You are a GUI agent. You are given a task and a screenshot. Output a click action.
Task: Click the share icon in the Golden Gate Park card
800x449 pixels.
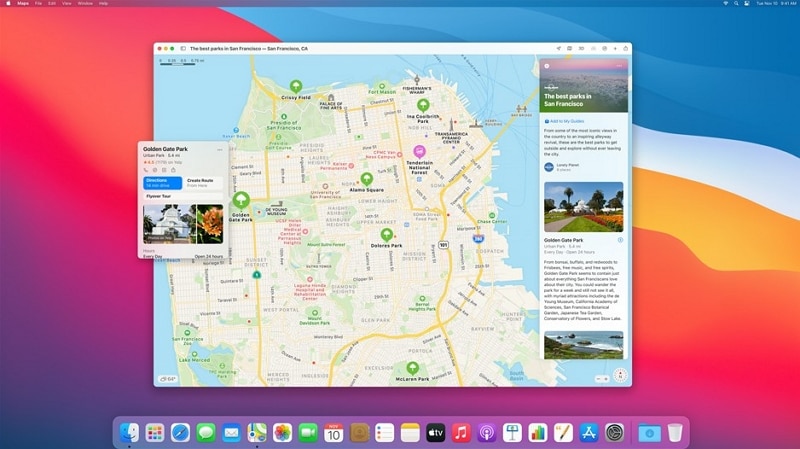[x=173, y=170]
